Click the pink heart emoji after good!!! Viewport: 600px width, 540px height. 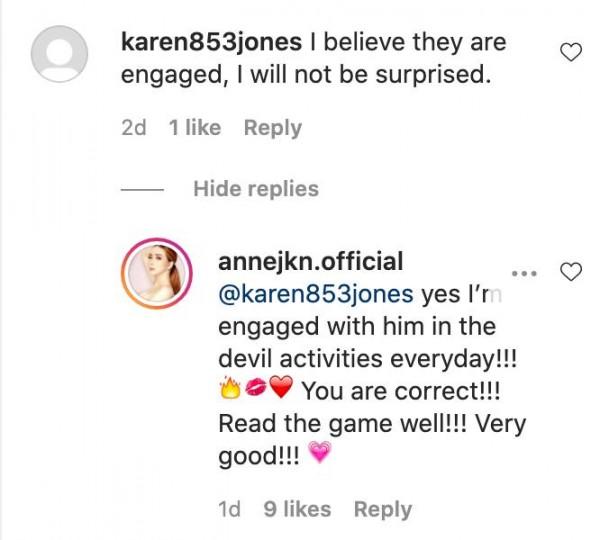tap(320, 452)
